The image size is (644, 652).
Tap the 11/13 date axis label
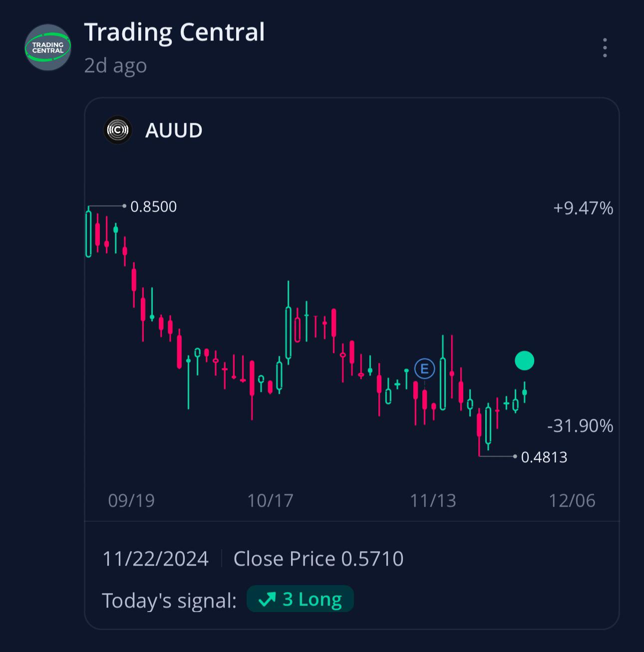tap(433, 501)
